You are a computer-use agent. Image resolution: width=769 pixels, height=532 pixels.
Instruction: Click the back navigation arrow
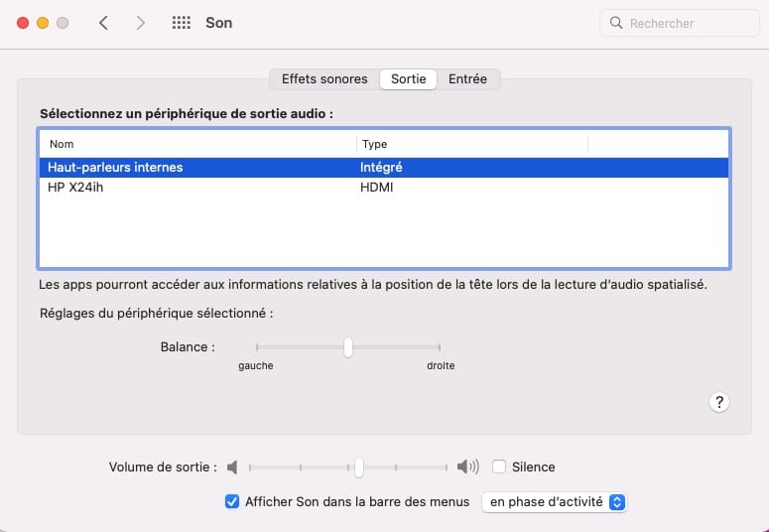point(103,23)
